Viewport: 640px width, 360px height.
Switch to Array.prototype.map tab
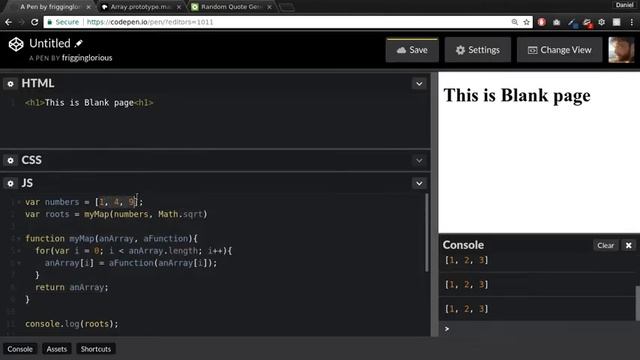[x=140, y=7]
